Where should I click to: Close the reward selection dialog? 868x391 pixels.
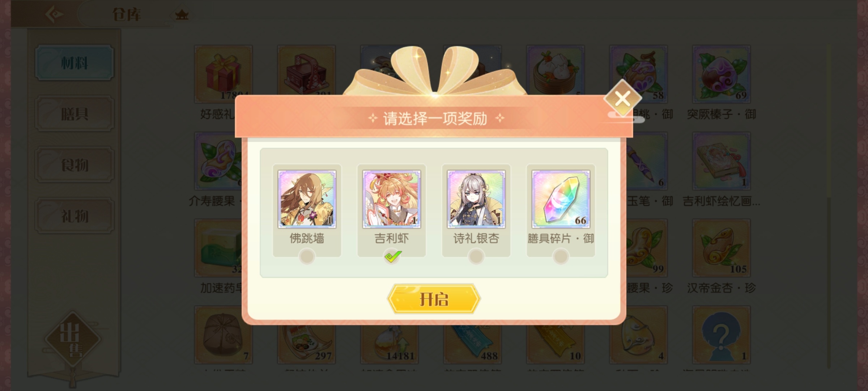[622, 98]
